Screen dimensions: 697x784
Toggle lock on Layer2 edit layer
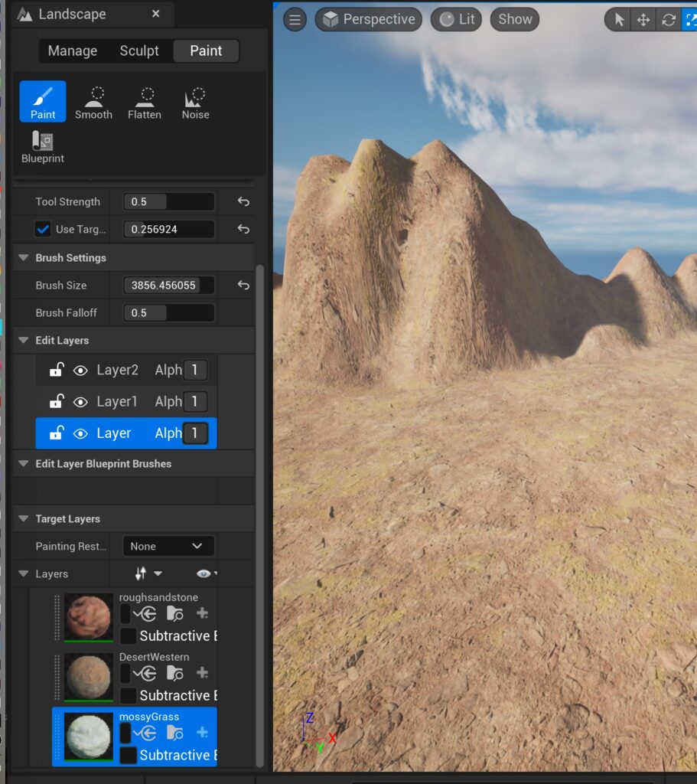pyautogui.click(x=56, y=371)
